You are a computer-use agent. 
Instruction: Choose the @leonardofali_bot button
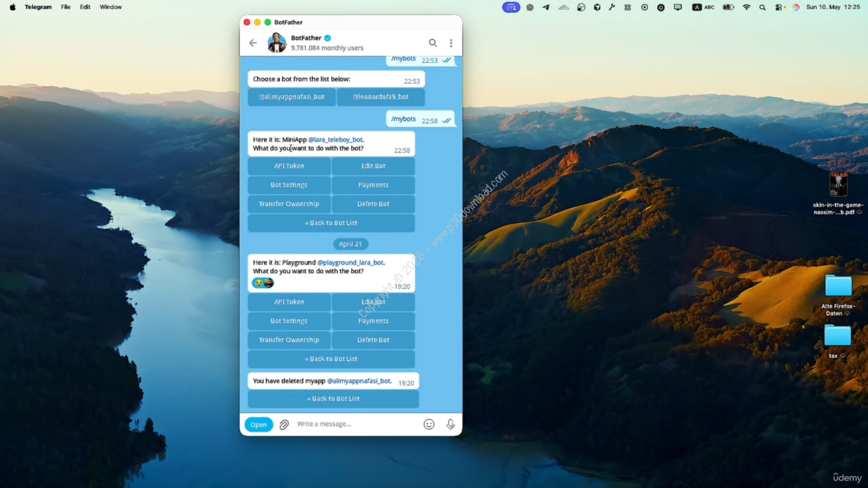[x=381, y=97]
